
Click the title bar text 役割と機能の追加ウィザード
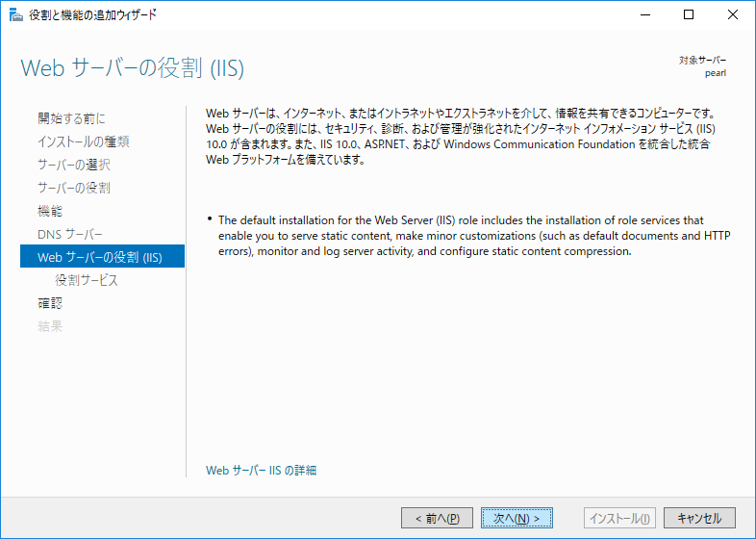click(x=93, y=15)
